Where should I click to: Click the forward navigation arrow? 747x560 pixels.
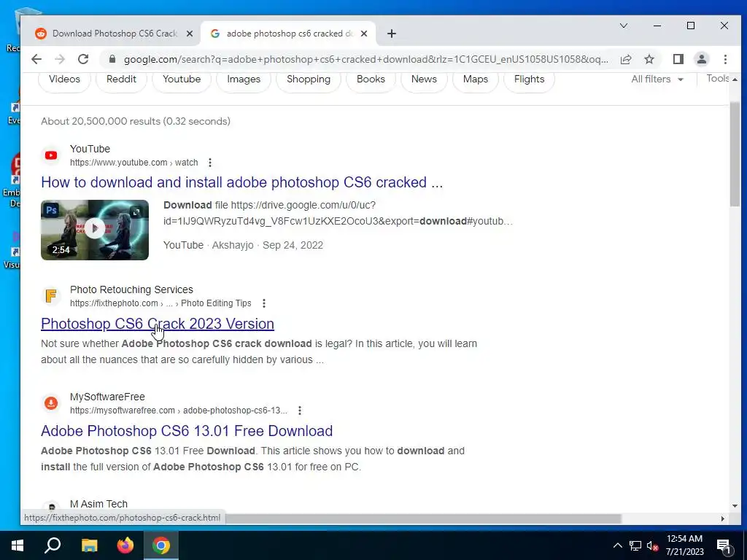click(60, 59)
